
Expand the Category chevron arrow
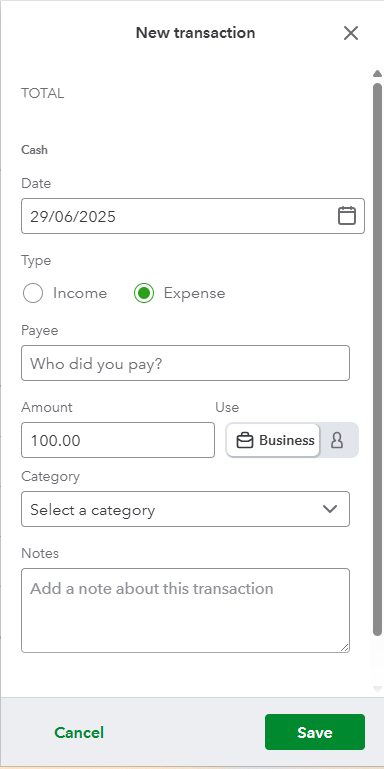330,509
